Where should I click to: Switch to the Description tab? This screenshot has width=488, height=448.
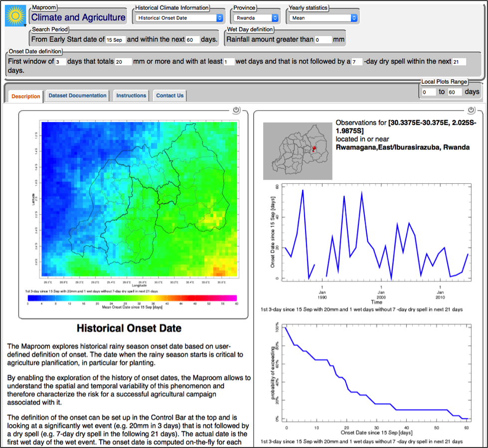(25, 96)
